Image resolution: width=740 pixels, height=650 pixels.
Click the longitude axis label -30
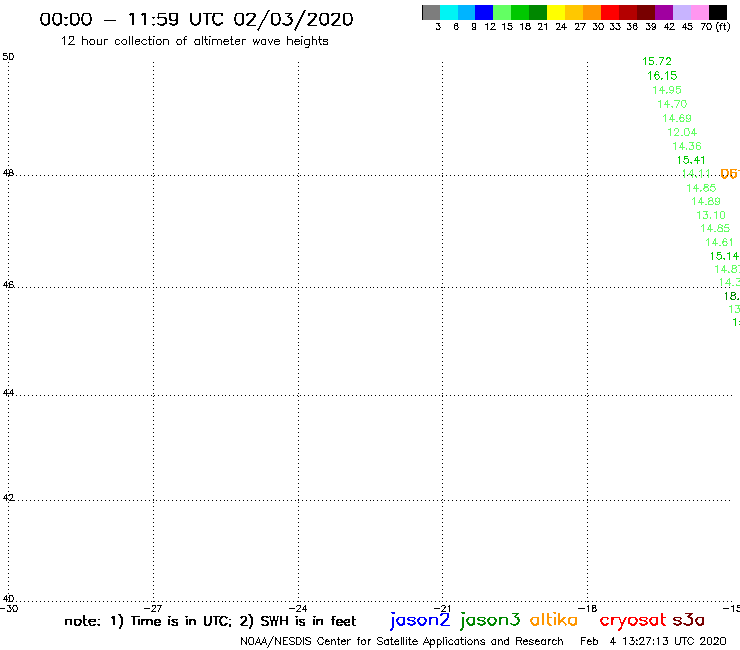pos(9,608)
